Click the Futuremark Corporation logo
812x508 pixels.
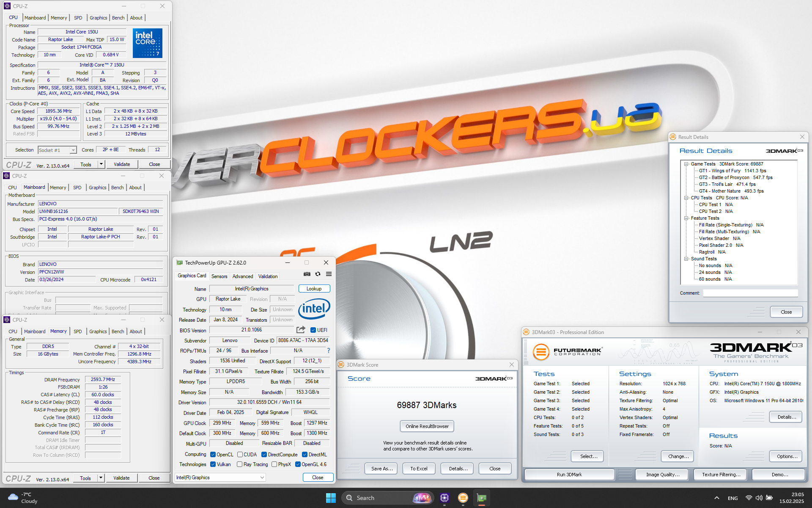coord(568,351)
